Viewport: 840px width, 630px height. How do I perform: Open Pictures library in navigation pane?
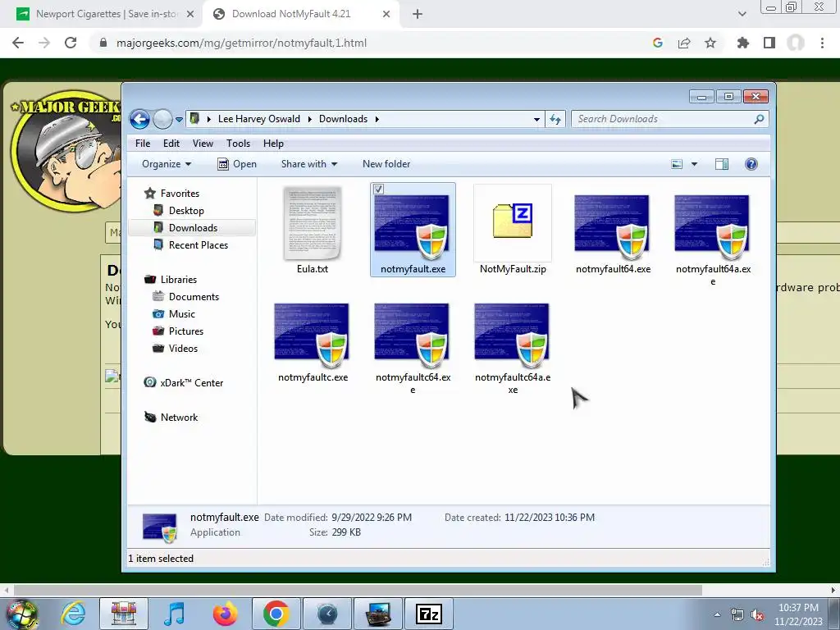[178, 331]
